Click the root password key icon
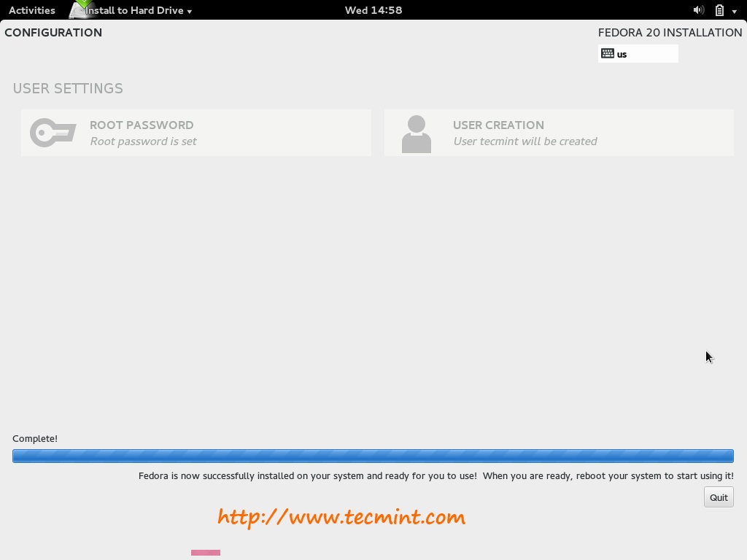 click(53, 133)
